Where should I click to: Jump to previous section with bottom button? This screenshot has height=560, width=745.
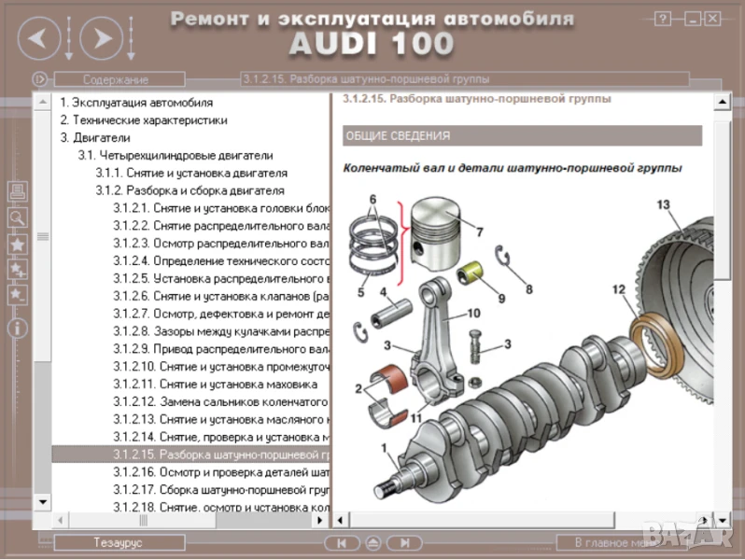pyautogui.click(x=342, y=543)
